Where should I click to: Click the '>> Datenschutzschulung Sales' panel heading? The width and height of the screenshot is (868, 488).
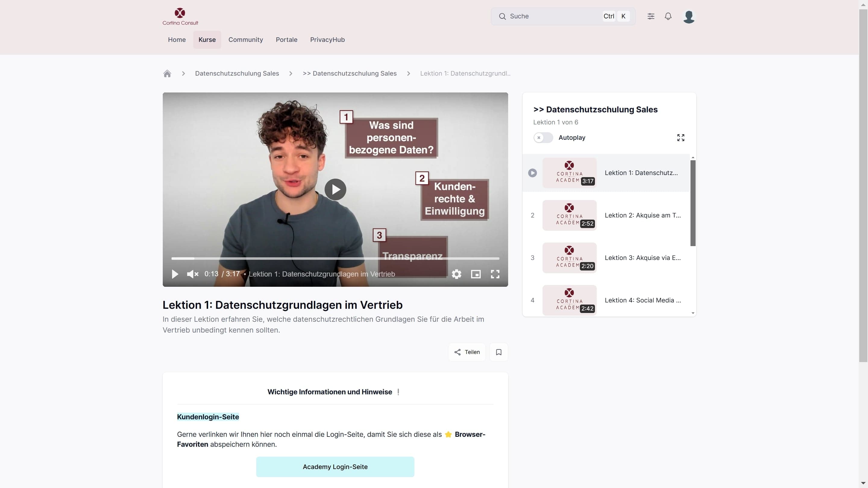pyautogui.click(x=596, y=109)
